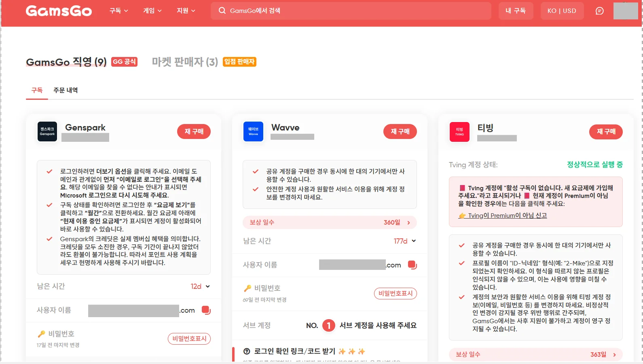The width and height of the screenshot is (643, 364).
Task: Click the Wavve service logo
Action: pos(253,132)
